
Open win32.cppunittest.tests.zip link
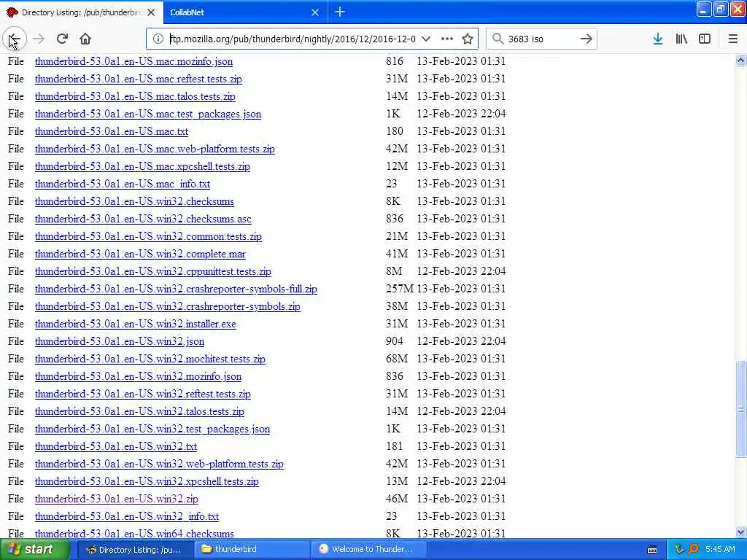153,271
